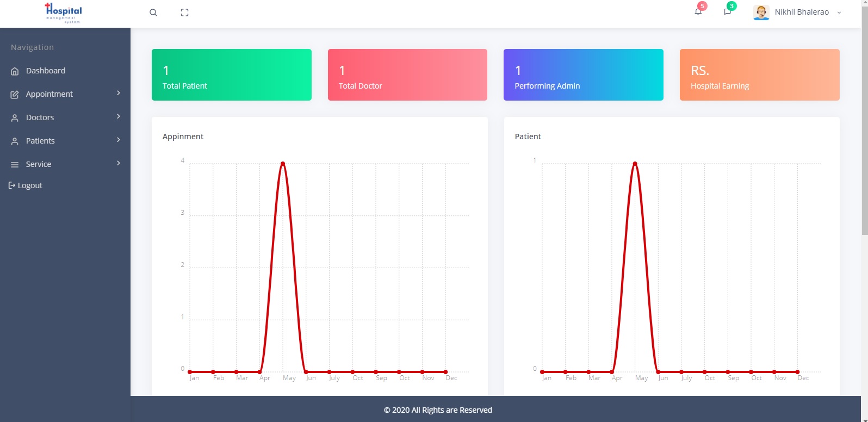868x422 pixels.
Task: Expand the Doctors submenu chevron
Action: pyautogui.click(x=119, y=117)
